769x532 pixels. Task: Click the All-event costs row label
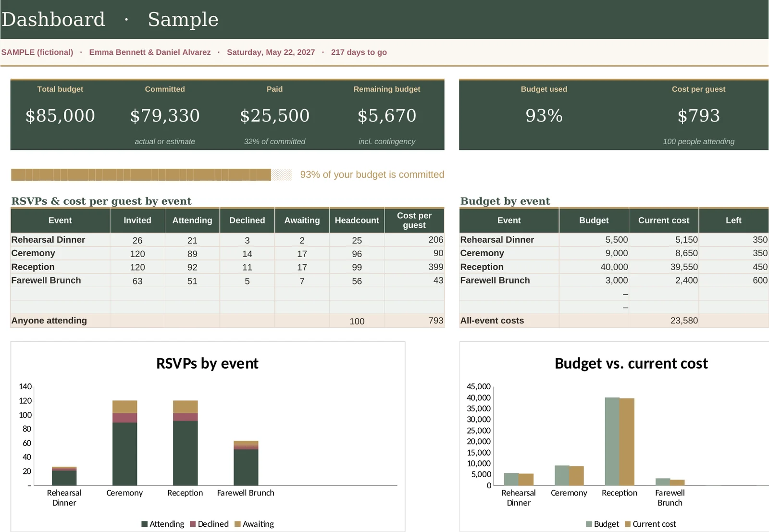click(x=492, y=321)
